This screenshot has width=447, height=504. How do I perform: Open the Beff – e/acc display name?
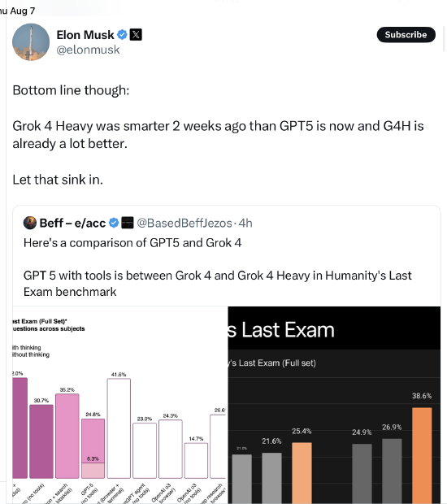(72, 223)
